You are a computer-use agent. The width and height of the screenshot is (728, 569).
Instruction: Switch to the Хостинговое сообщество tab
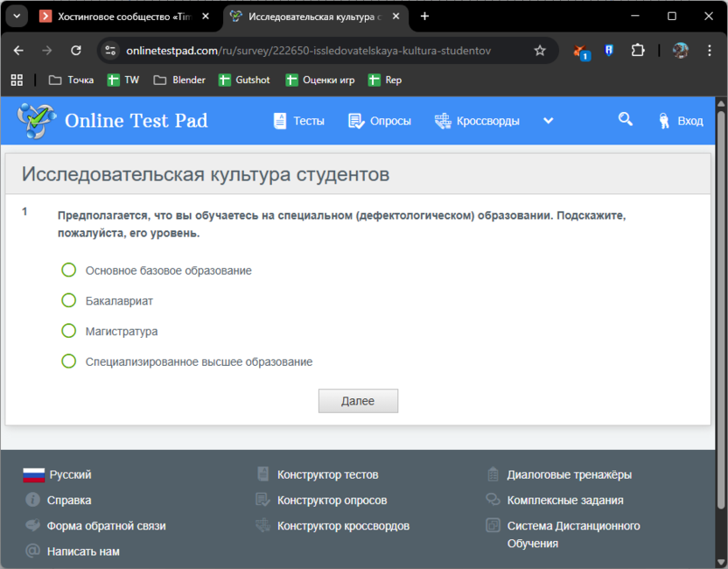click(x=122, y=15)
